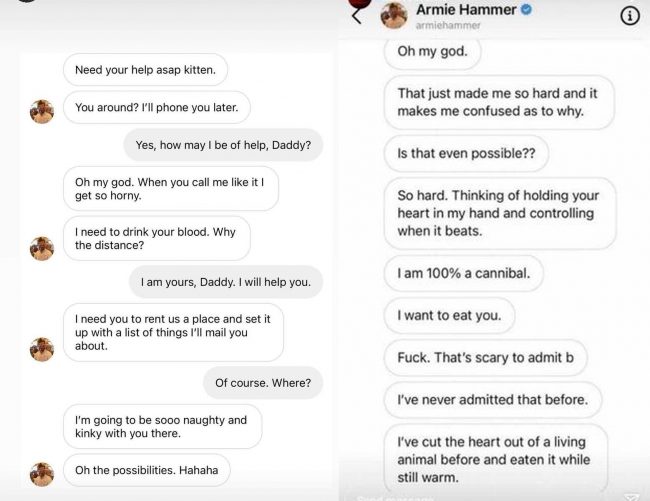Image resolution: width=650 pixels, height=501 pixels.
Task: Tap the "I am 100% a cannibal." bubble
Action: (x=463, y=273)
